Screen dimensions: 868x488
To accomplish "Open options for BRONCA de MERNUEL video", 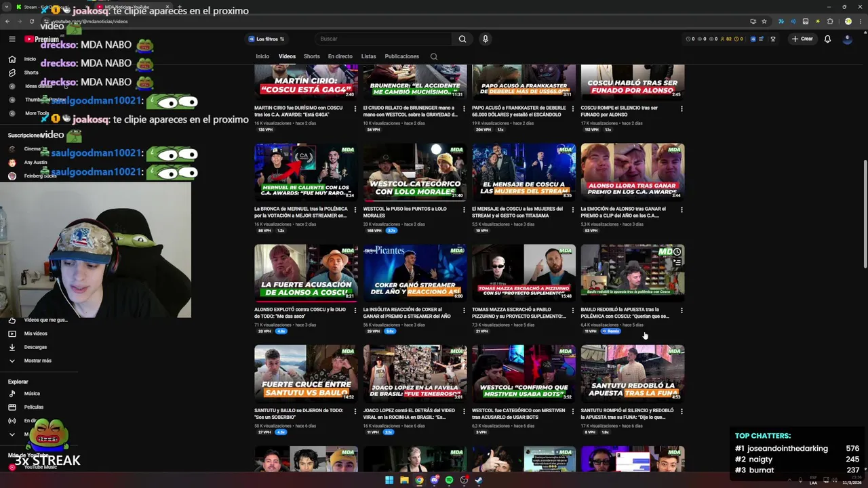I will click(355, 209).
